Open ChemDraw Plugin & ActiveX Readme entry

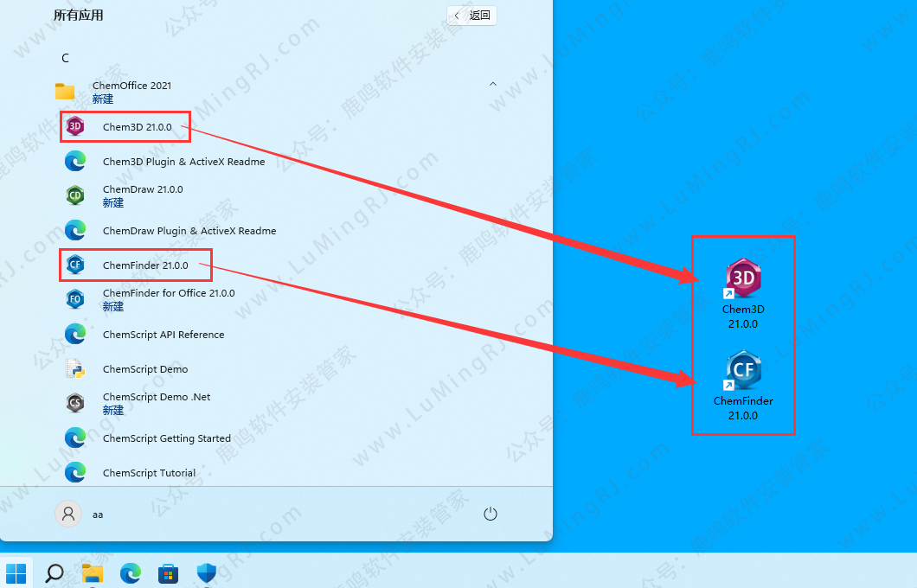189,230
